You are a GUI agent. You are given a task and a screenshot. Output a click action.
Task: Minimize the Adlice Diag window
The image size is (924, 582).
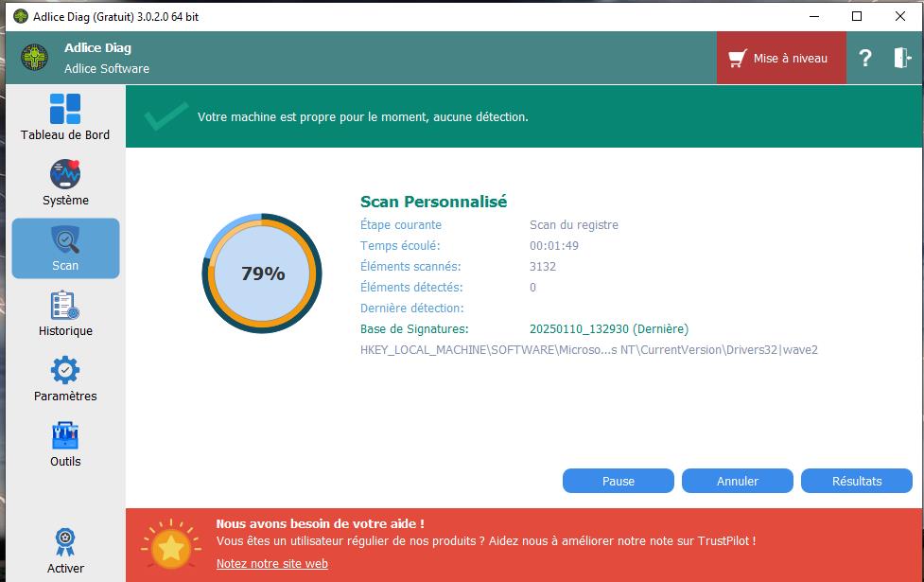click(814, 16)
